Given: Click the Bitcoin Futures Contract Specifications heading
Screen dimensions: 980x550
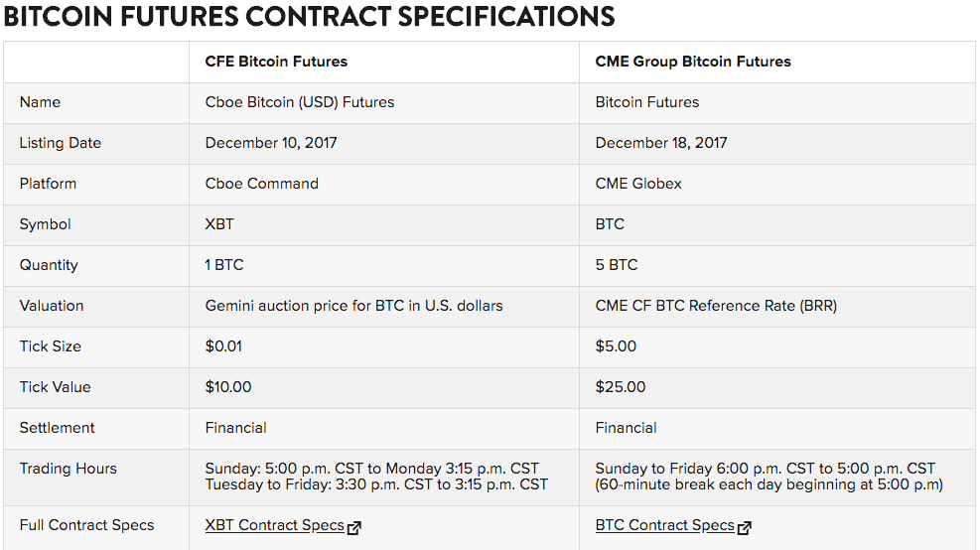Looking at the screenshot, I should click(x=309, y=17).
